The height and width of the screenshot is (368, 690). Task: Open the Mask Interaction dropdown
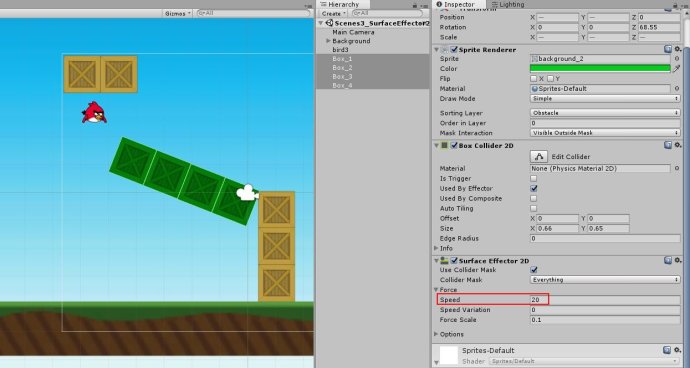click(x=605, y=132)
